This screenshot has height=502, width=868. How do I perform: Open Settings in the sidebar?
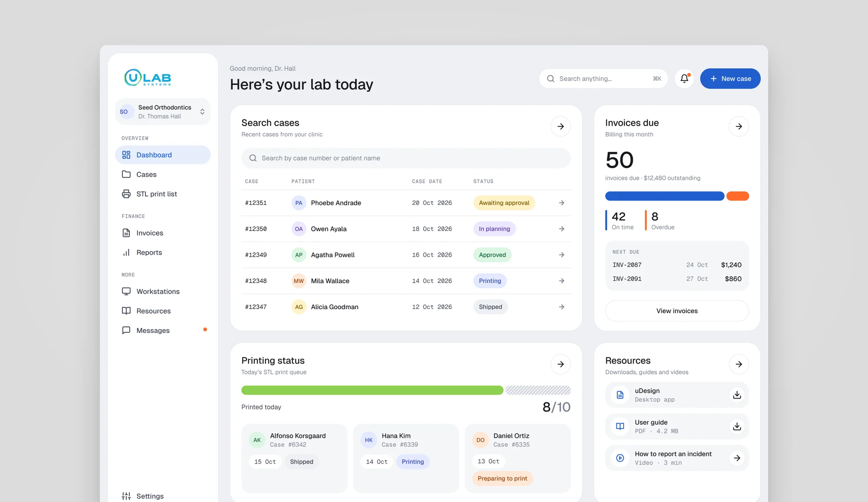point(163,496)
